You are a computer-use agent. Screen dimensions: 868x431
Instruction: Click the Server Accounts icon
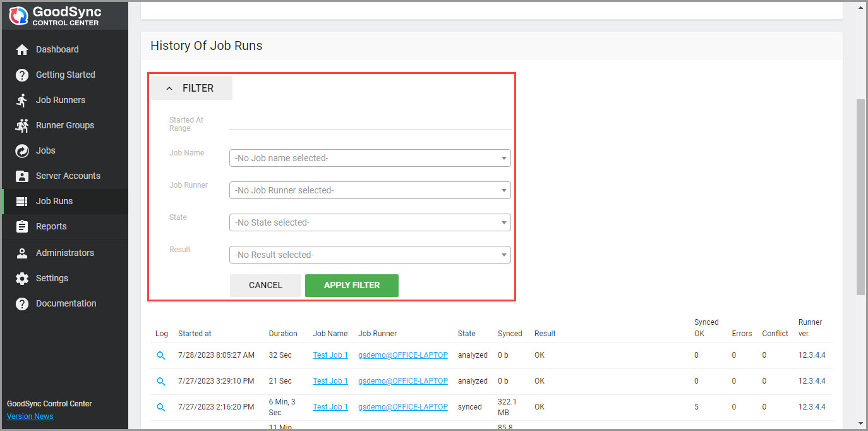(22, 176)
